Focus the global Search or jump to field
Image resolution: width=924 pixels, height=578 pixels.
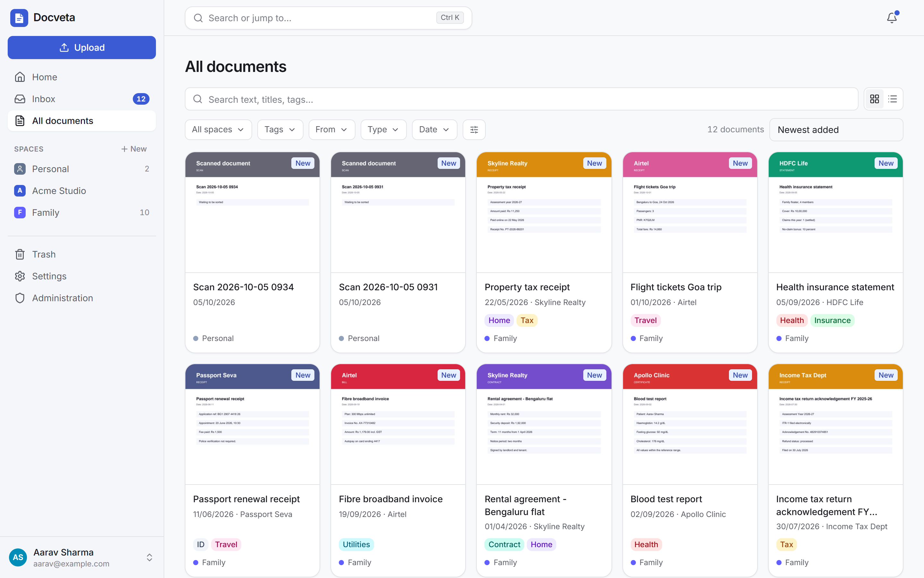pos(328,18)
